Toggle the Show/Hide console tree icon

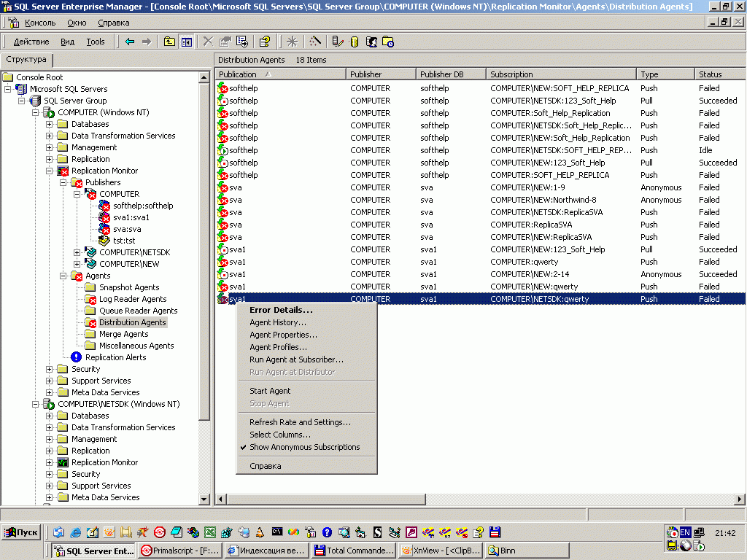(x=186, y=42)
